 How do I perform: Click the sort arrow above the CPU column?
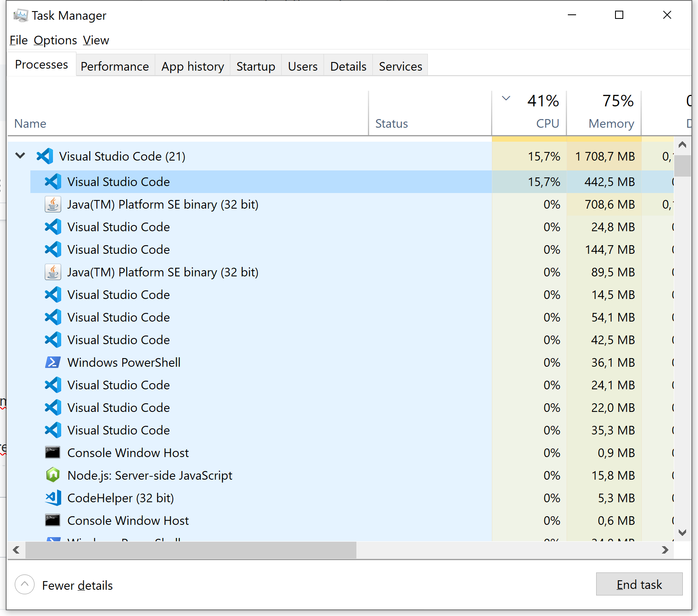506,99
